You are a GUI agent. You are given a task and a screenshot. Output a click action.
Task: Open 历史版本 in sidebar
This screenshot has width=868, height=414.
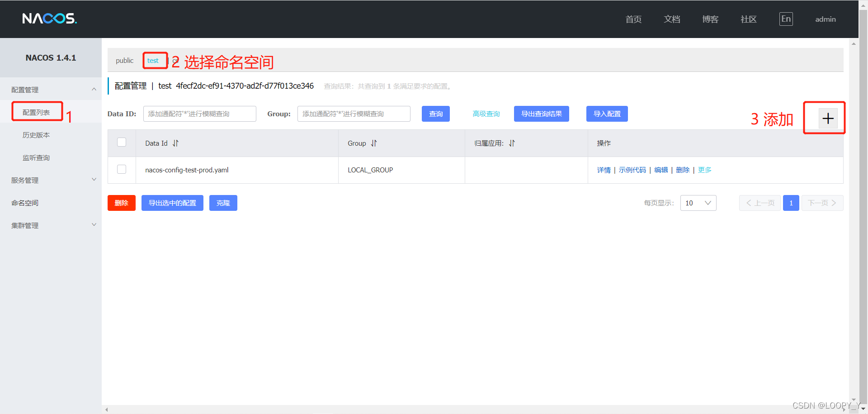tap(36, 135)
